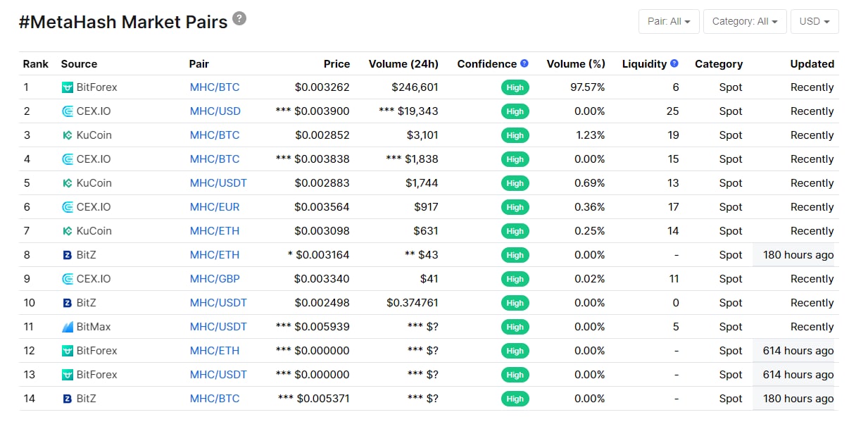Open MHC/BTC pair on BitForex row 1
The image size is (868, 429).
coord(215,87)
